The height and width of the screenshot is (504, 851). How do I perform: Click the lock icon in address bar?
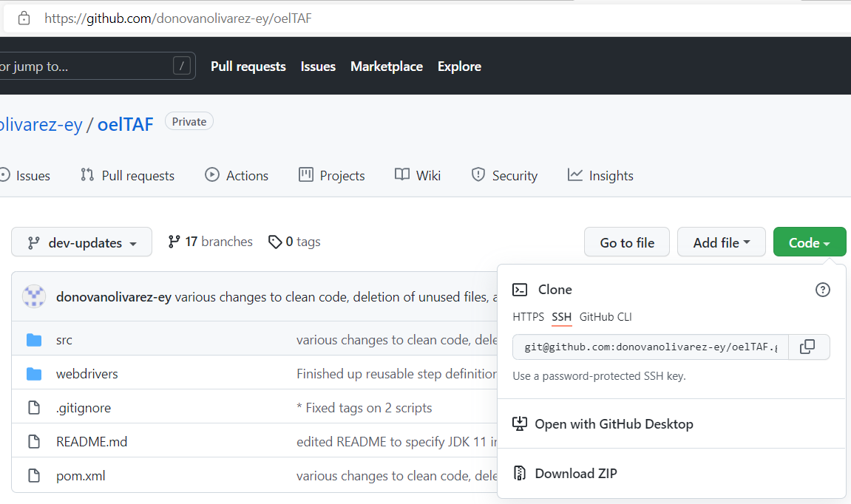[24, 18]
